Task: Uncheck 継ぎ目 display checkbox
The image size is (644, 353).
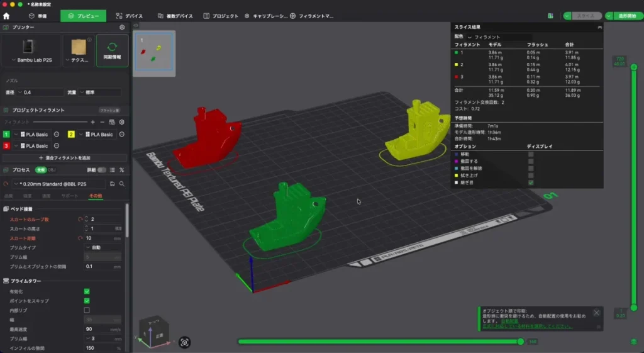Action: (531, 182)
